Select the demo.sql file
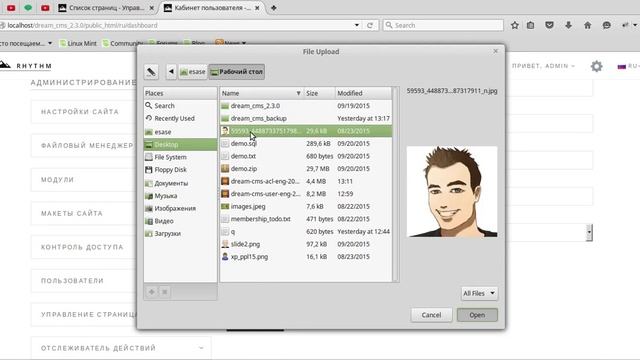This screenshot has width=640, height=360. coord(306,144)
